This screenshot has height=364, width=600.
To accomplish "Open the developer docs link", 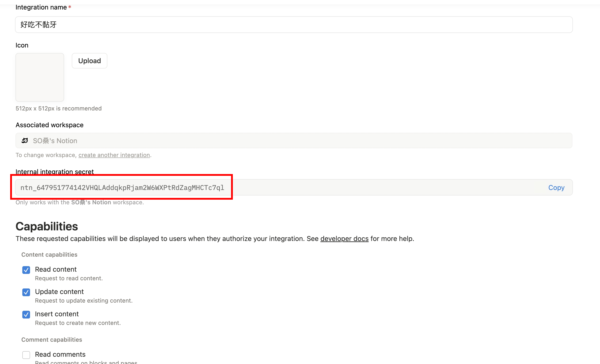I will [344, 239].
